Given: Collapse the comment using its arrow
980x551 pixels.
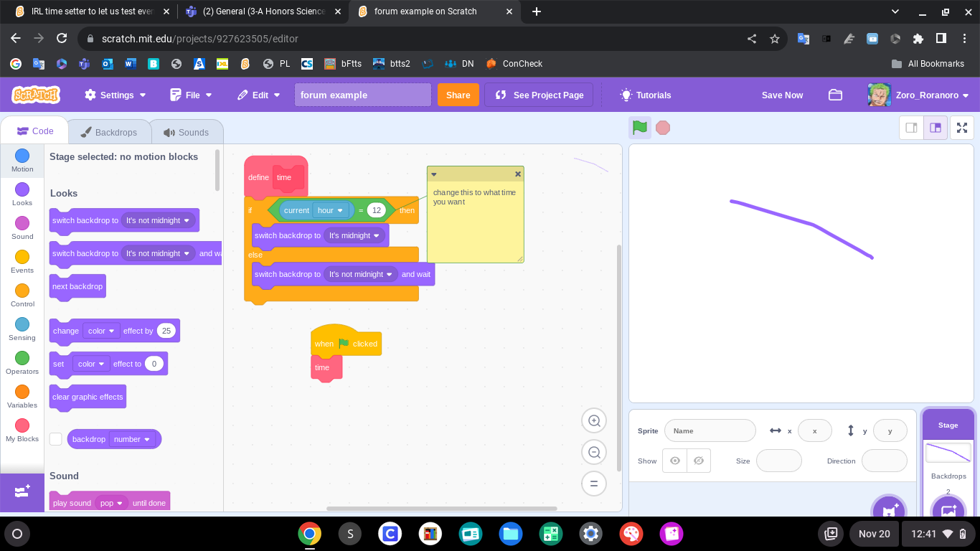Looking at the screenshot, I should pos(434,174).
